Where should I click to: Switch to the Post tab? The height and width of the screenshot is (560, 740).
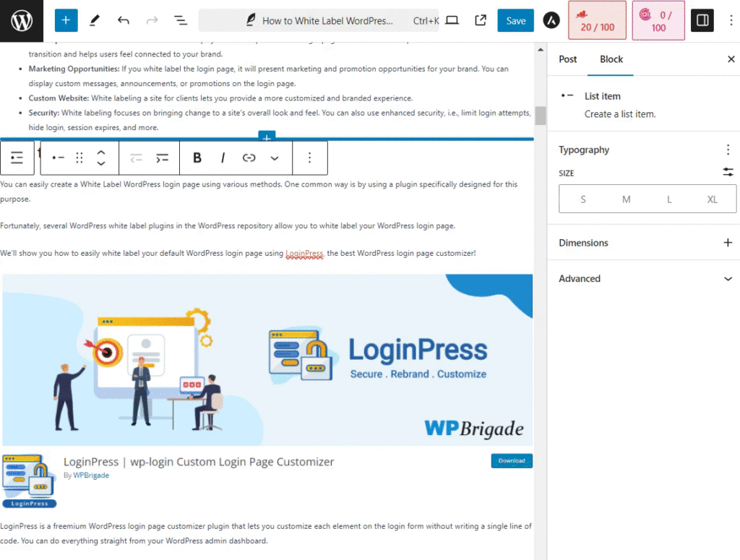pyautogui.click(x=568, y=59)
